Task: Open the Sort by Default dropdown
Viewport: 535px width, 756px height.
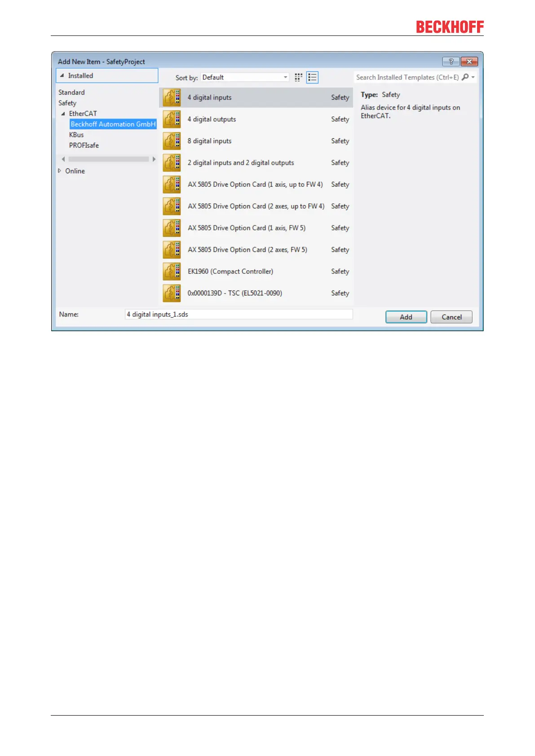Action: tap(245, 77)
